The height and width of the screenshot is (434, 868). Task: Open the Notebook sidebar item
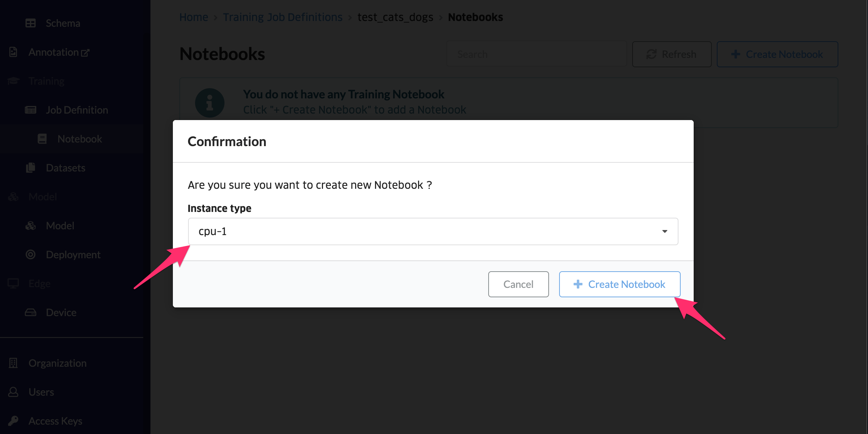tap(80, 139)
